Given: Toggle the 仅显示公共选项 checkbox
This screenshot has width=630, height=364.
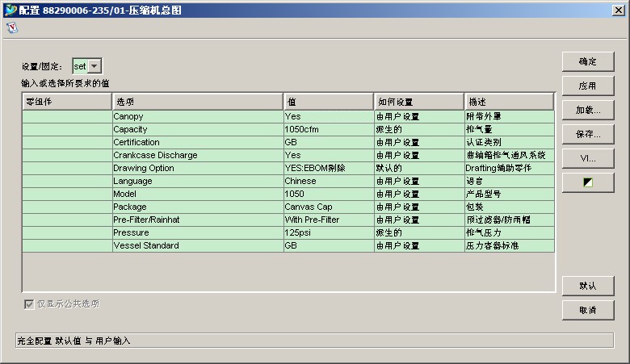Looking at the screenshot, I should [x=30, y=304].
